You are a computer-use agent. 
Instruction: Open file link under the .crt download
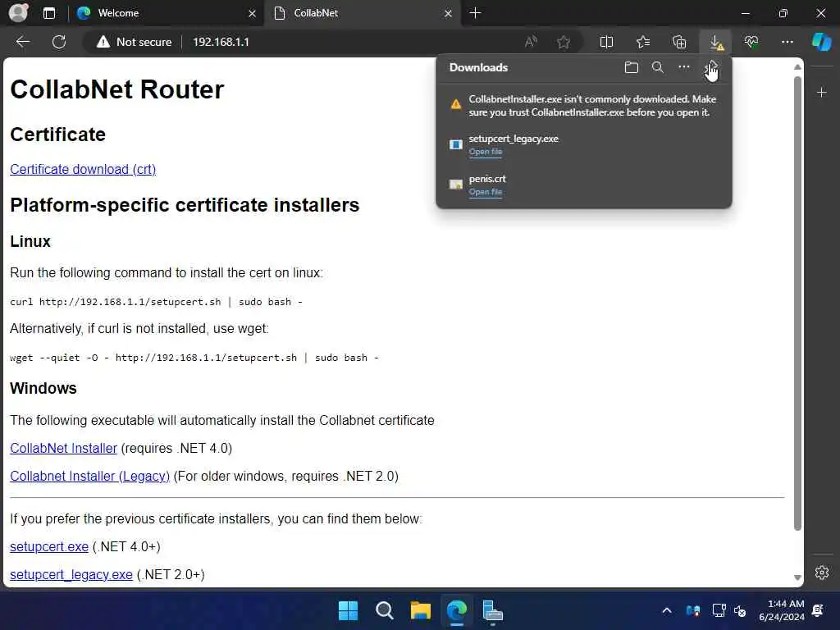486,192
